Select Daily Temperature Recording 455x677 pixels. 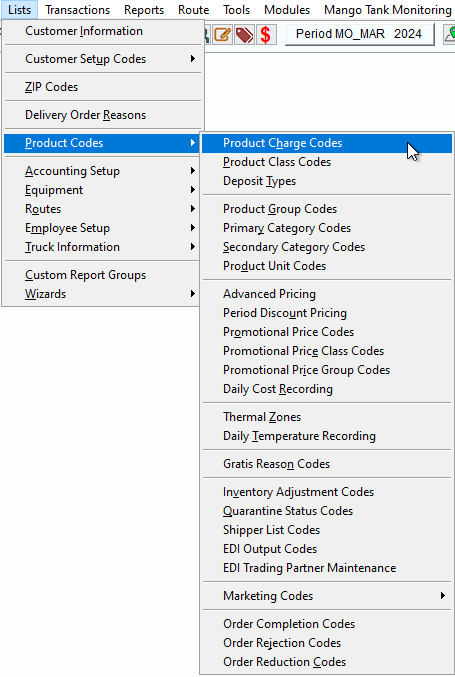tap(327, 436)
